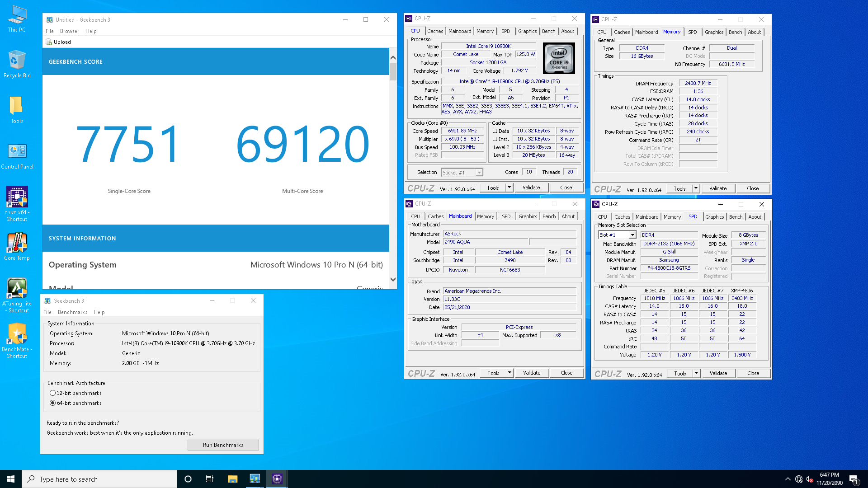
Task: Launch the Core Temp desktop icon
Action: pyautogui.click(x=17, y=247)
